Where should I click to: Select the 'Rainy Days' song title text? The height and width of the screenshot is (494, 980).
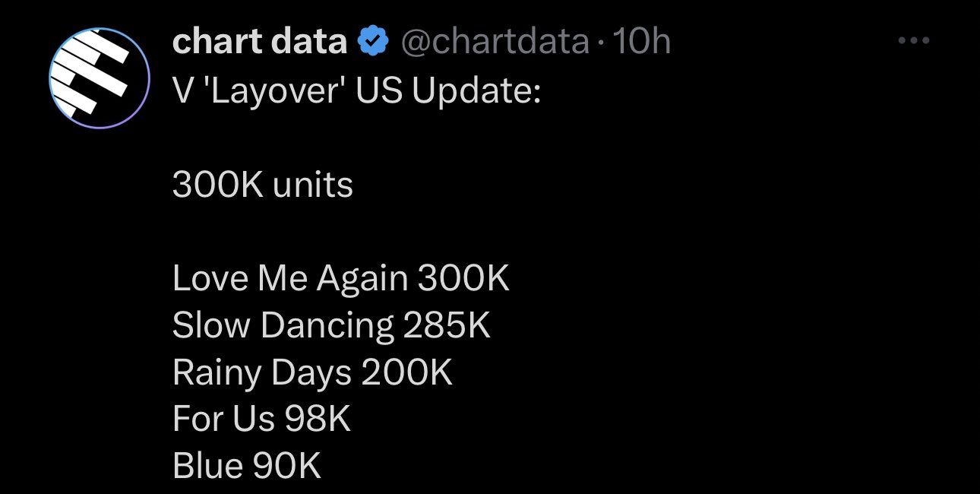(262, 373)
